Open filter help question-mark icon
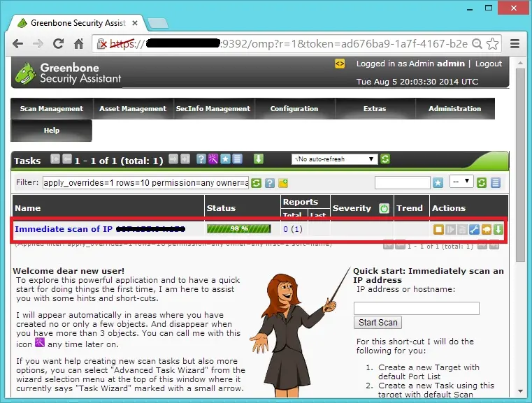This screenshot has width=532, height=403. (270, 183)
